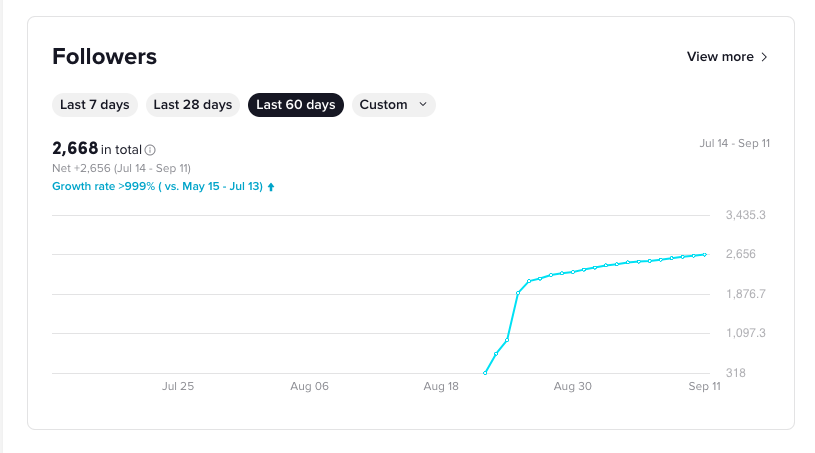Screen dimensions: 815x453
Task: Click the Aug 06 axis label
Action: tap(309, 386)
